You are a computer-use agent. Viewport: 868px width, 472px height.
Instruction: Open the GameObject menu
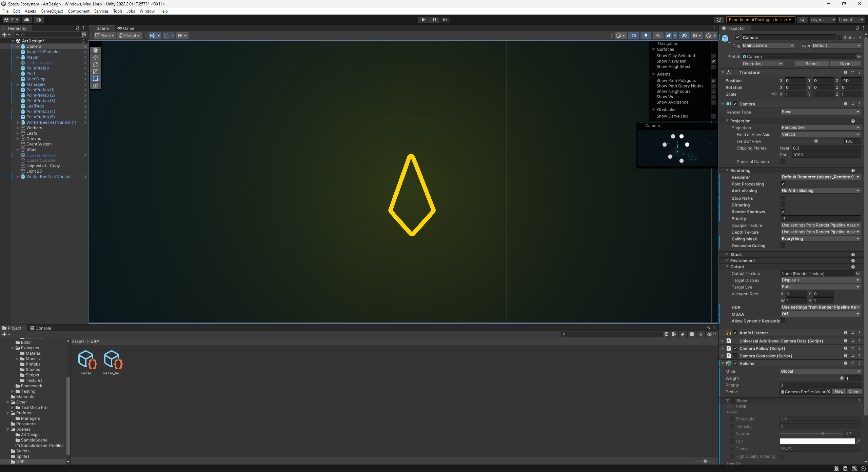(52, 11)
